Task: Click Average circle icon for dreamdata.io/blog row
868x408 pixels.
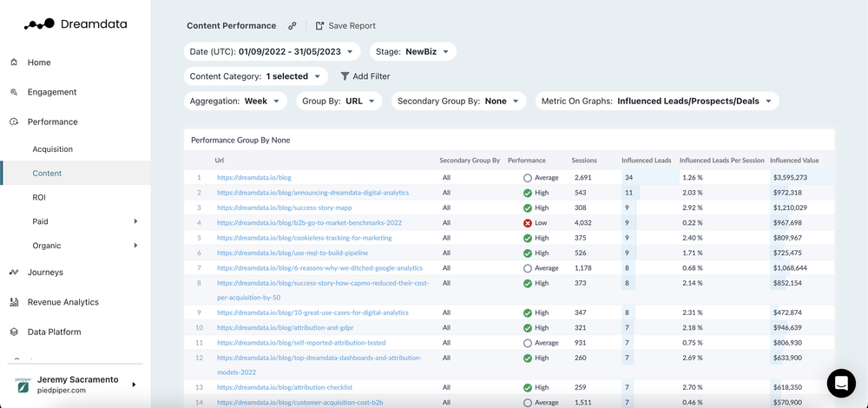Action: click(528, 178)
